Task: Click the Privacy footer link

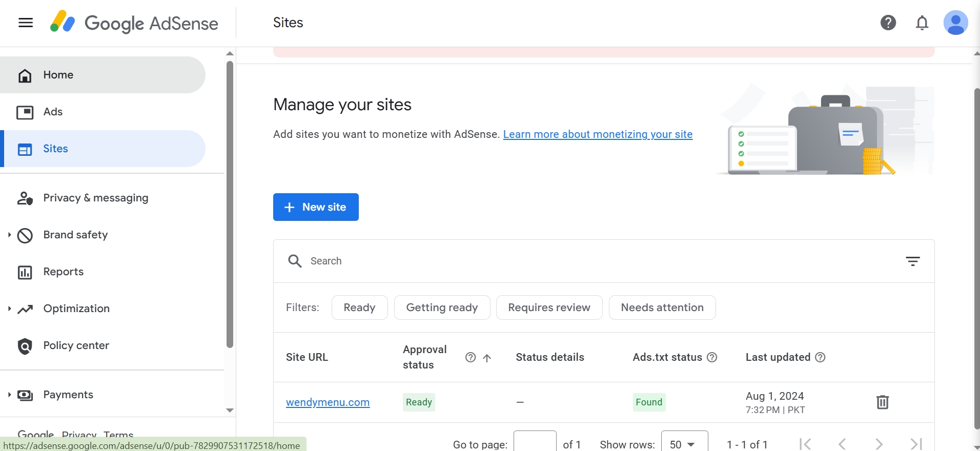Action: (x=79, y=435)
